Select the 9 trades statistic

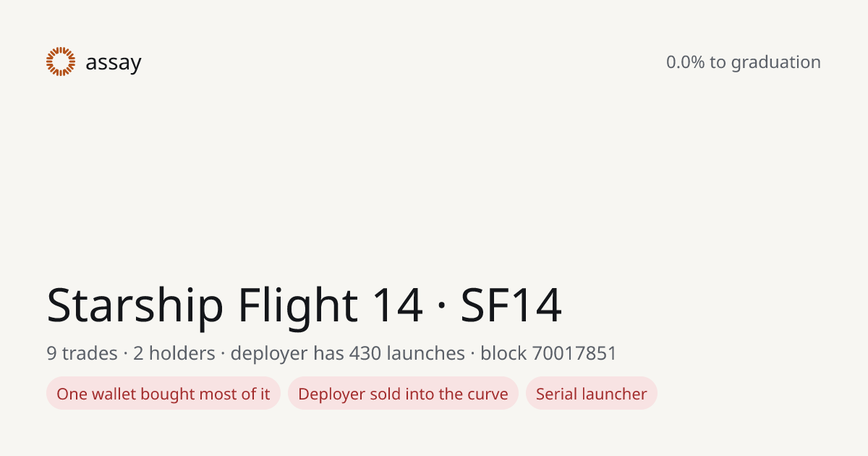click(82, 353)
